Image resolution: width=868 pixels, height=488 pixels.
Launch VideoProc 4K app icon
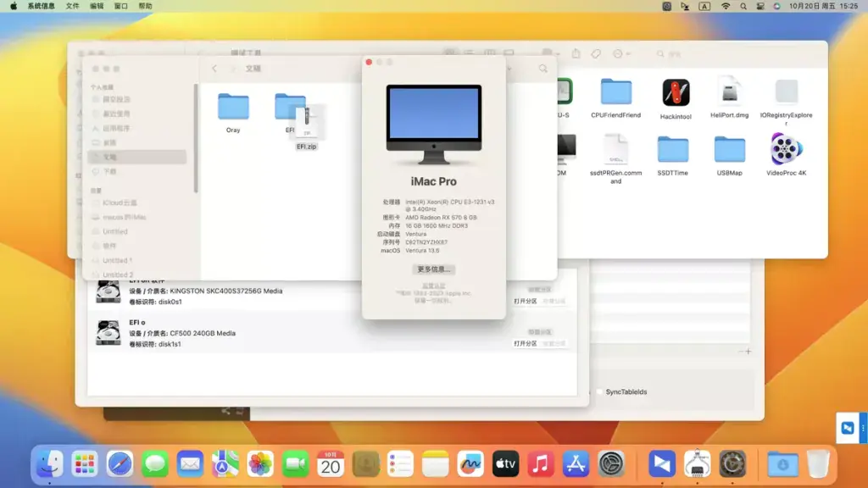pyautogui.click(x=786, y=149)
